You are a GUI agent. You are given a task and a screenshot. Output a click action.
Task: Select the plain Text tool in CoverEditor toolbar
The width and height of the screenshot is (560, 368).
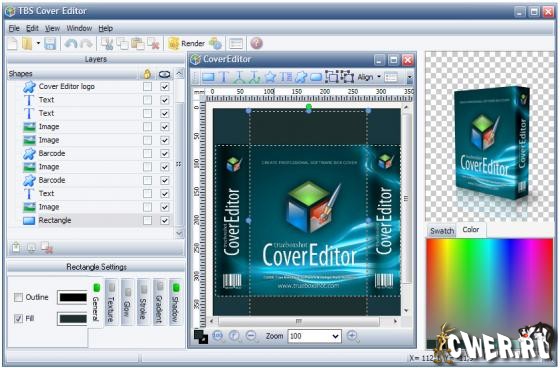(224, 77)
